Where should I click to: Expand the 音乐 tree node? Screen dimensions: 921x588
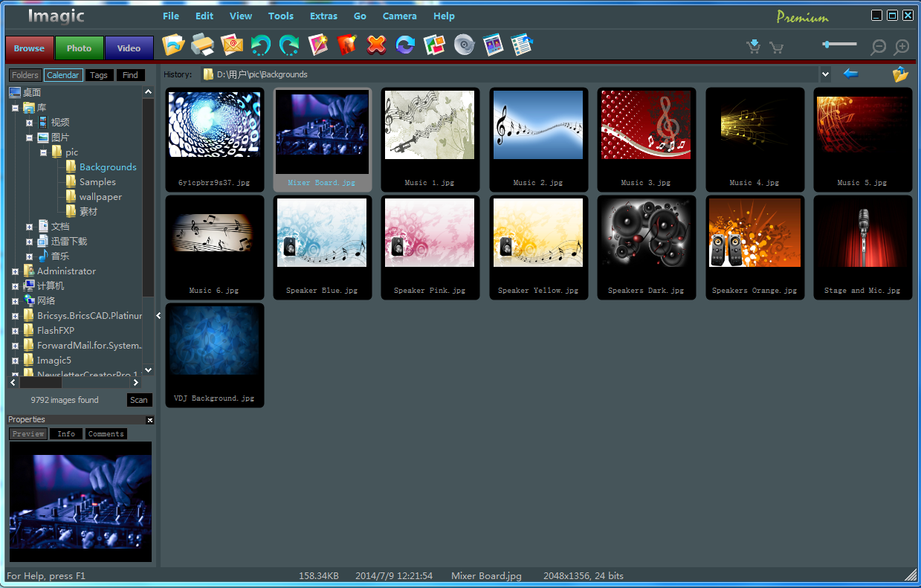click(x=29, y=256)
